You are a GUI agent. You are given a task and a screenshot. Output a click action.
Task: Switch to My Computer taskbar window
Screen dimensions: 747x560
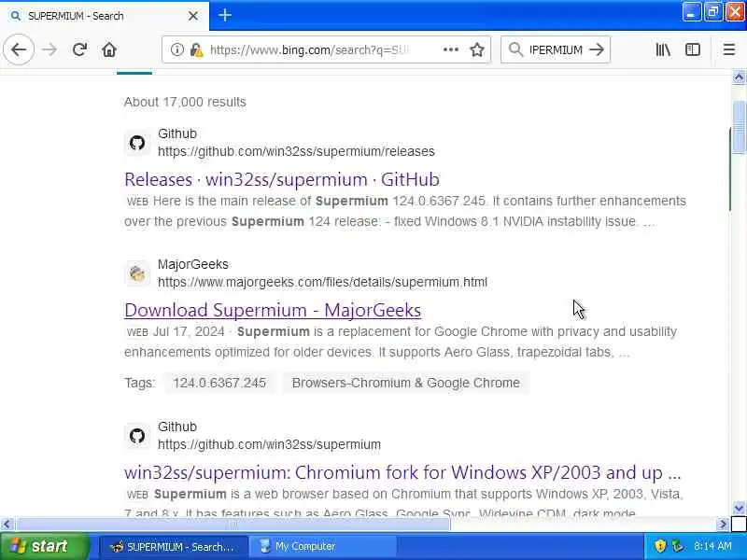pos(322,547)
